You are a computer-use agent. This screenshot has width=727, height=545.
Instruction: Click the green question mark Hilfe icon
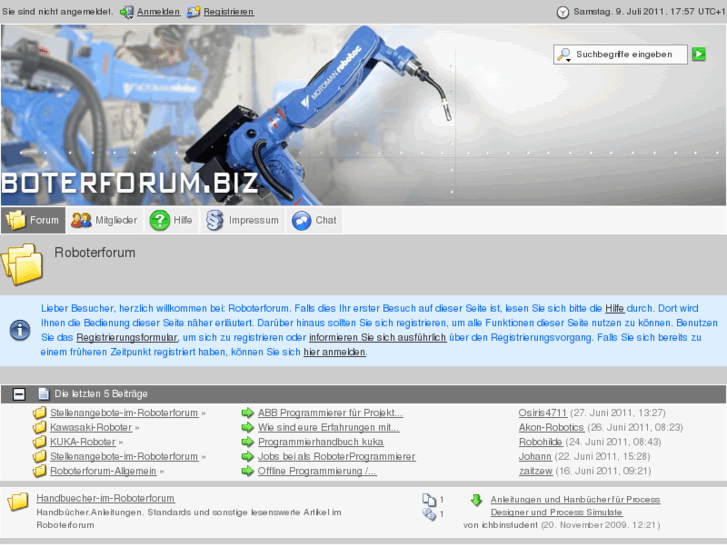159,220
